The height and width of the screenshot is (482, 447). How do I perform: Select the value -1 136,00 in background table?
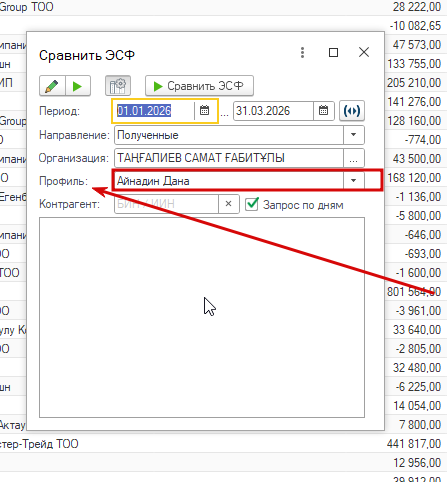pyautogui.click(x=418, y=197)
